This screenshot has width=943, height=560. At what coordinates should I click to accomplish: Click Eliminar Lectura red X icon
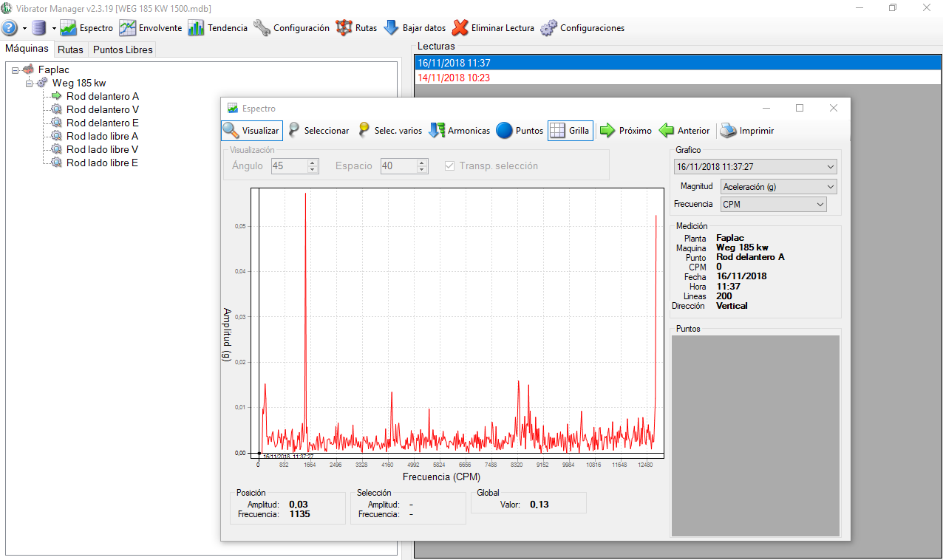pos(460,28)
